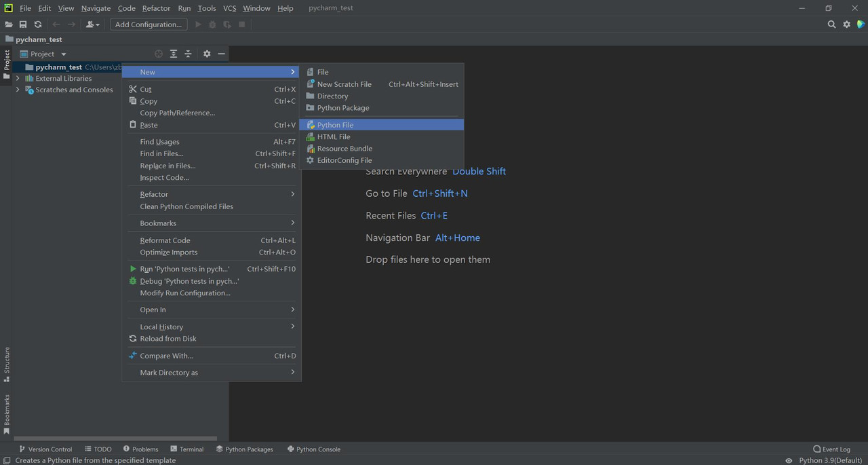Debug Python tests in pycharm_test
This screenshot has width=868, height=465.
coord(212,281)
